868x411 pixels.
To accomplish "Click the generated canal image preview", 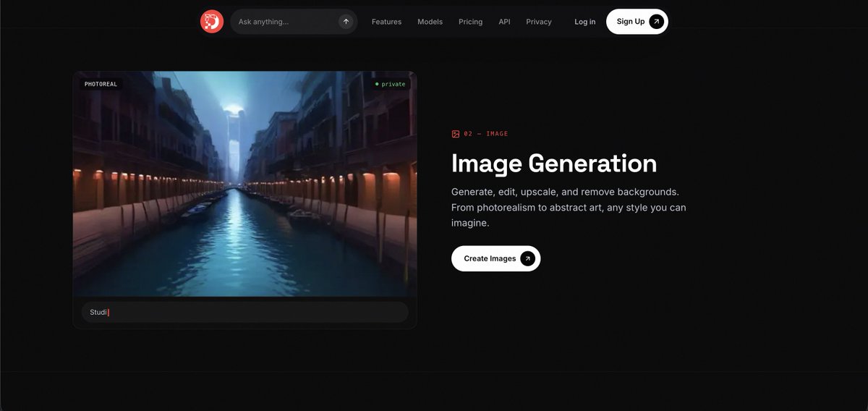I will pos(244,184).
